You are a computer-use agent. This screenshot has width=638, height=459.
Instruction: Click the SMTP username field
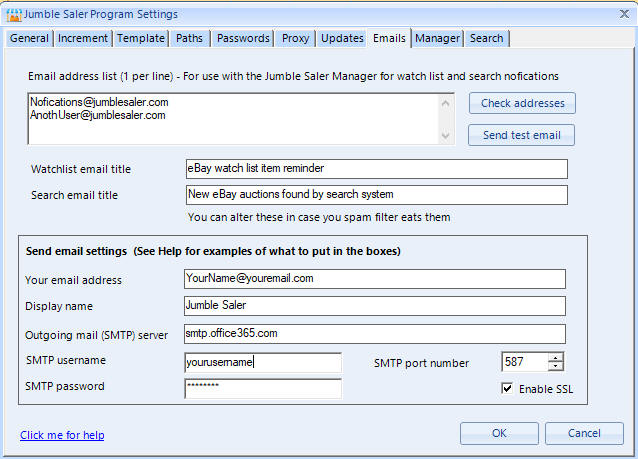pyautogui.click(x=263, y=363)
